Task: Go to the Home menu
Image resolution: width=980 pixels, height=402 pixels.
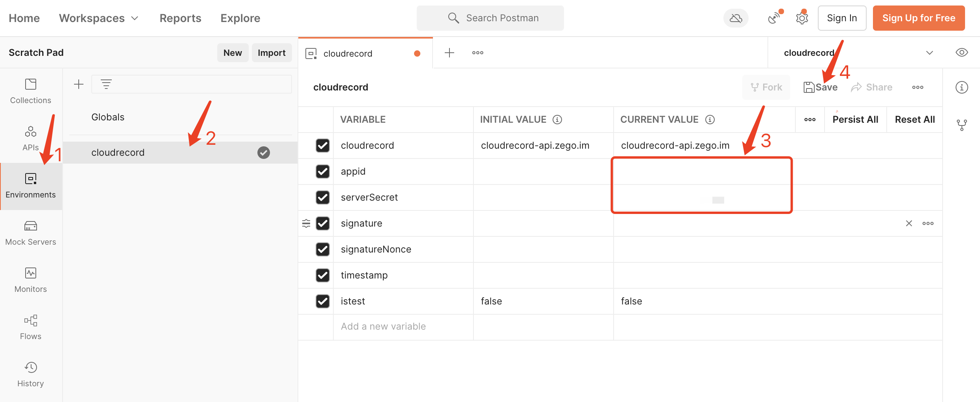Action: [x=24, y=18]
